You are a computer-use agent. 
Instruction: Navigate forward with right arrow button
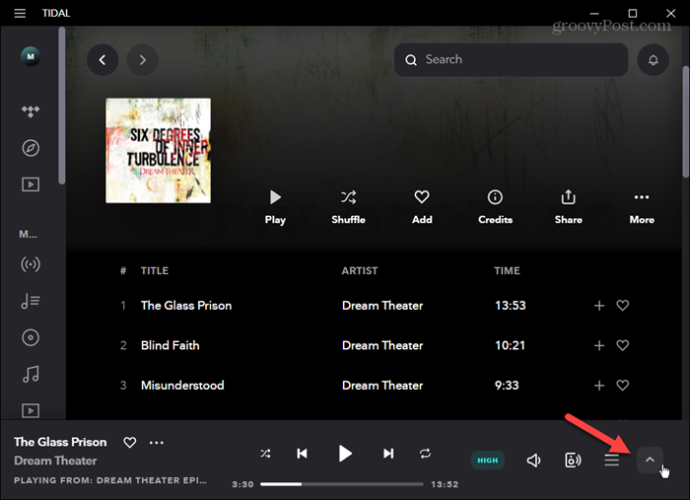[142, 60]
